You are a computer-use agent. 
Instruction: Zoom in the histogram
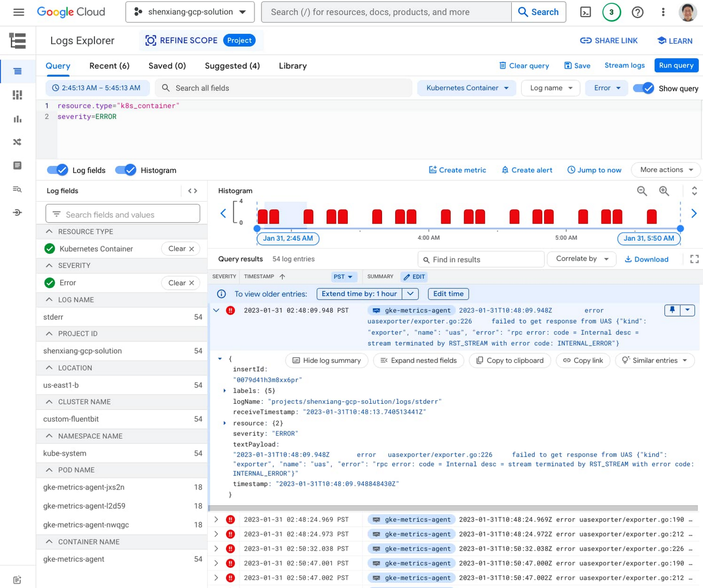click(664, 191)
